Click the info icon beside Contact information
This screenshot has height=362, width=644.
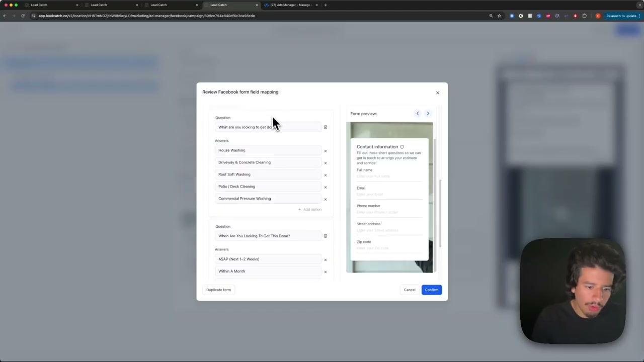click(402, 147)
